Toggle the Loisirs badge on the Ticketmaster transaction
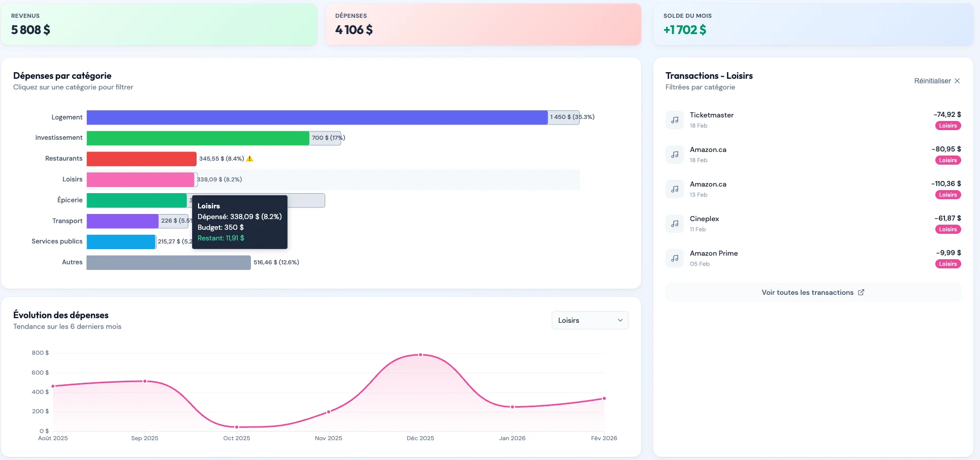Screen dimensions: 980x460 (947, 126)
